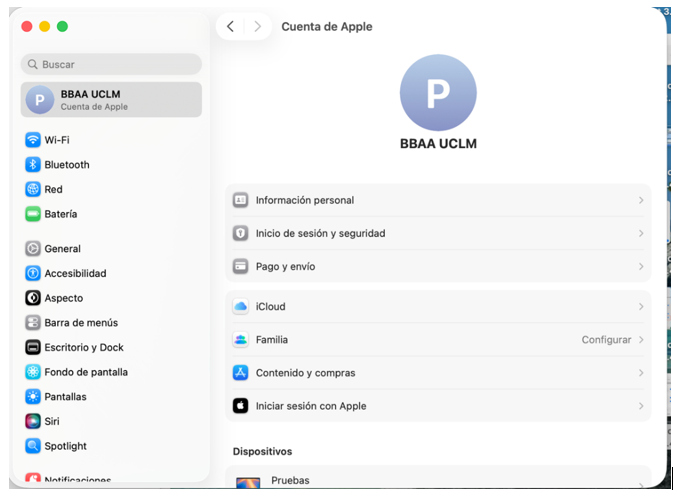
Task: Open Inicio de sesión y seguridad
Action: tap(320, 234)
